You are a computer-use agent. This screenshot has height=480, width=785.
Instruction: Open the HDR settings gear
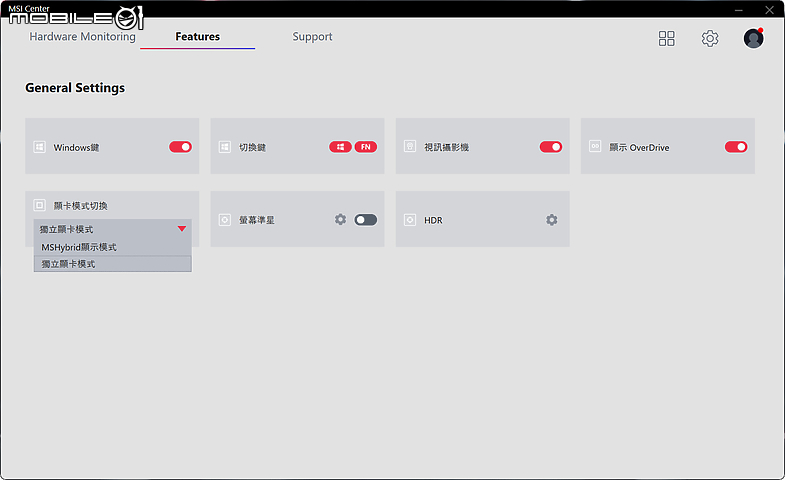click(x=552, y=220)
